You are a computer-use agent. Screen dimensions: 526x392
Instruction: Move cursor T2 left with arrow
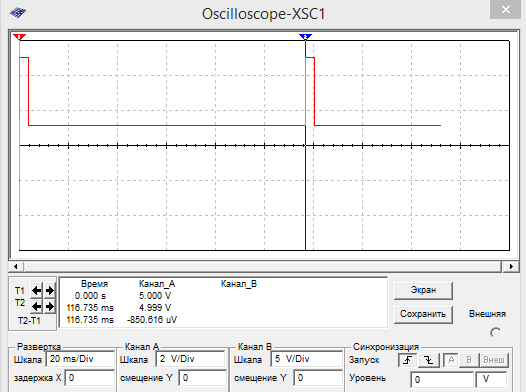(37, 306)
